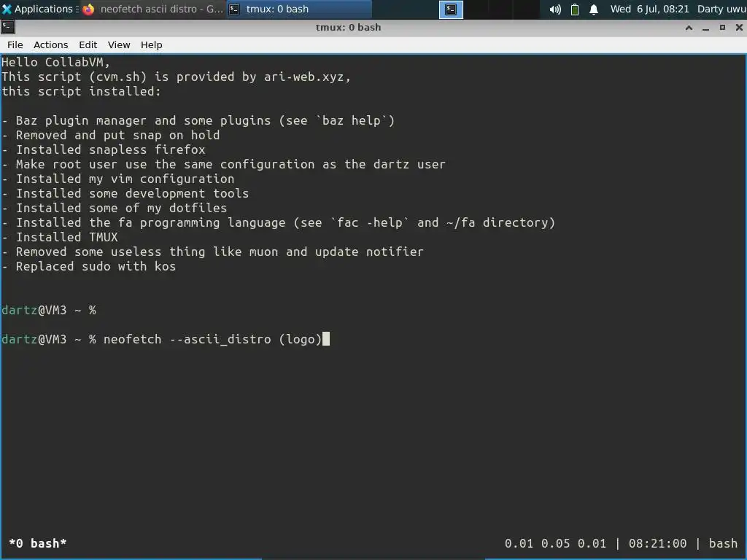Click the terminal window menu icon in title bar

pyautogui.click(x=7, y=27)
